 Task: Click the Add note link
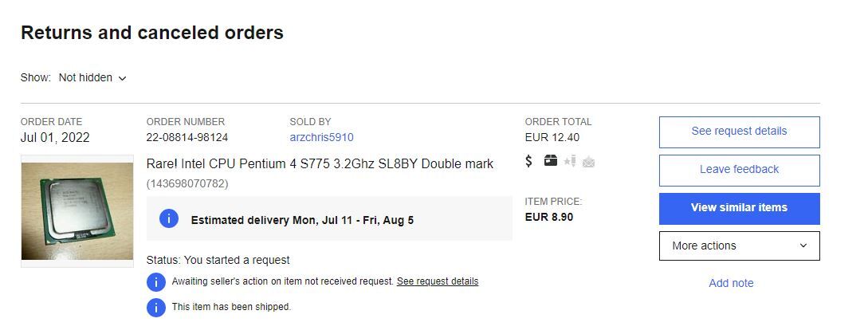coord(731,283)
